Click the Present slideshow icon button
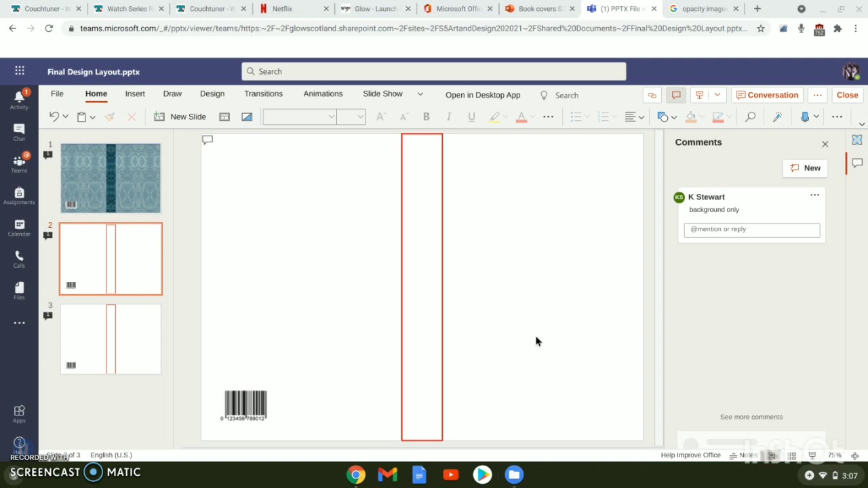Screen dimensions: 868x488 pos(699,95)
